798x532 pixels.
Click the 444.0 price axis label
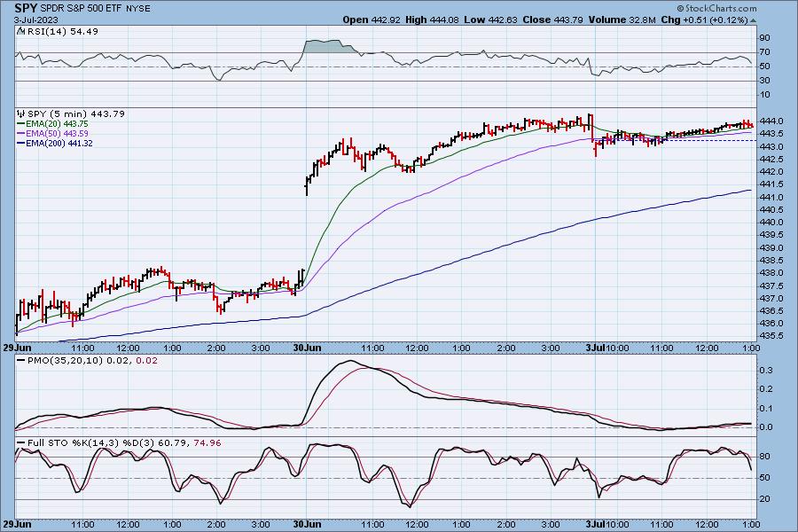coord(771,121)
